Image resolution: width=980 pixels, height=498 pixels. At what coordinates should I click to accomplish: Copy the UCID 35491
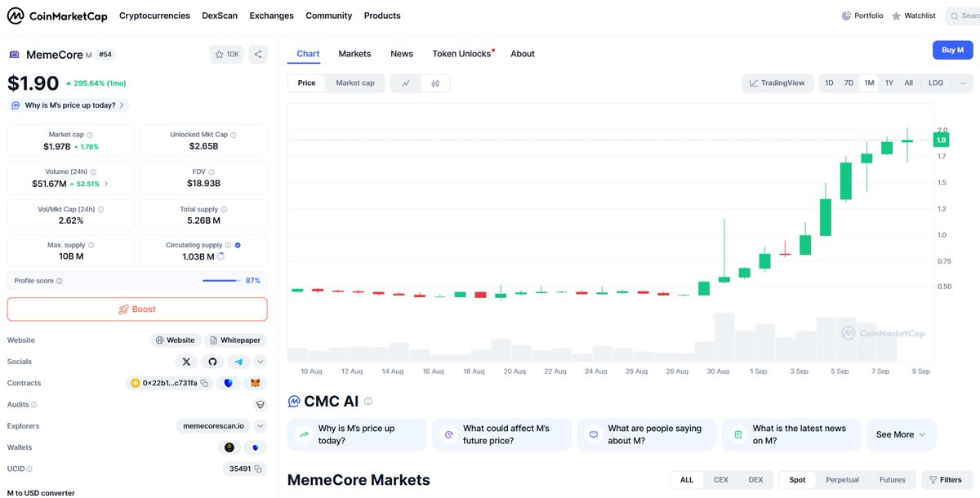[x=257, y=469]
